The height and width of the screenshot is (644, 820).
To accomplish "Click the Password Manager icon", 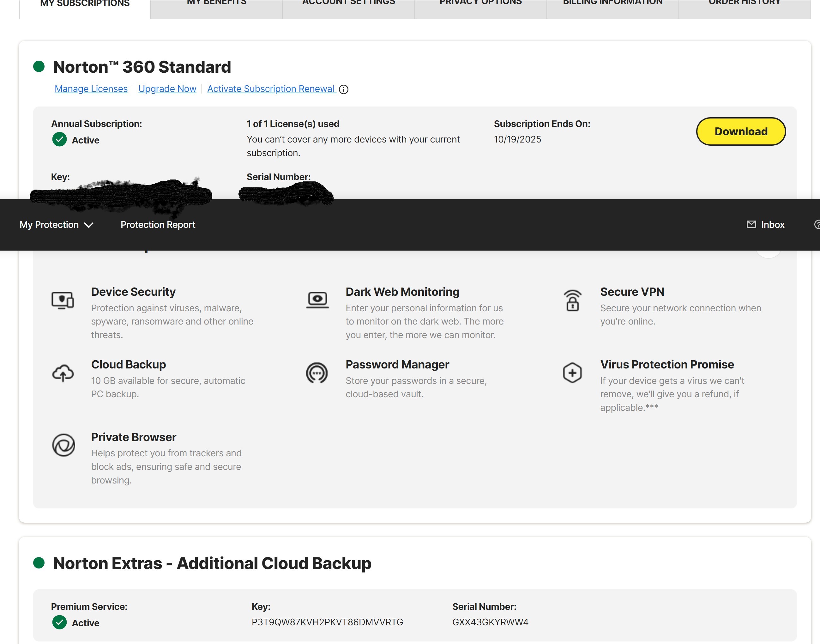I will (317, 373).
